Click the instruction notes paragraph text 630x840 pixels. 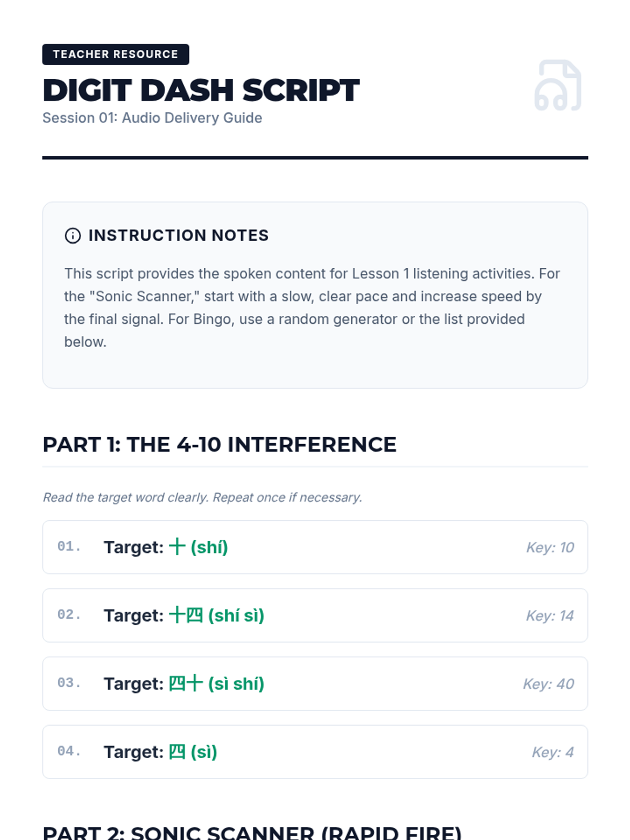coord(312,308)
